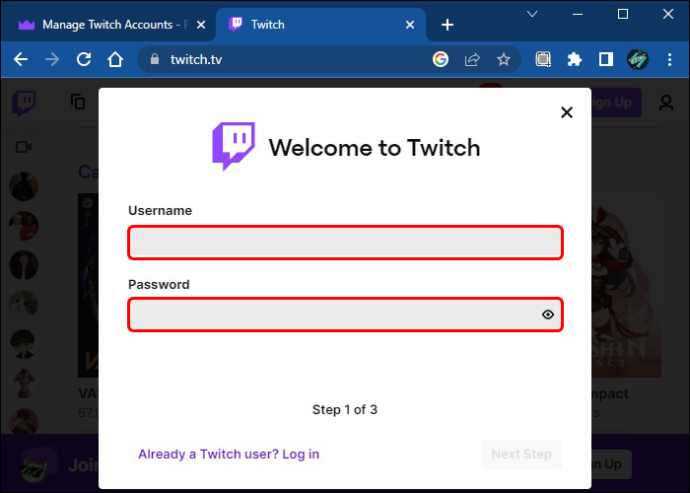Click the Sign Up button in bottom banner
690x493 pixels.
point(612,464)
